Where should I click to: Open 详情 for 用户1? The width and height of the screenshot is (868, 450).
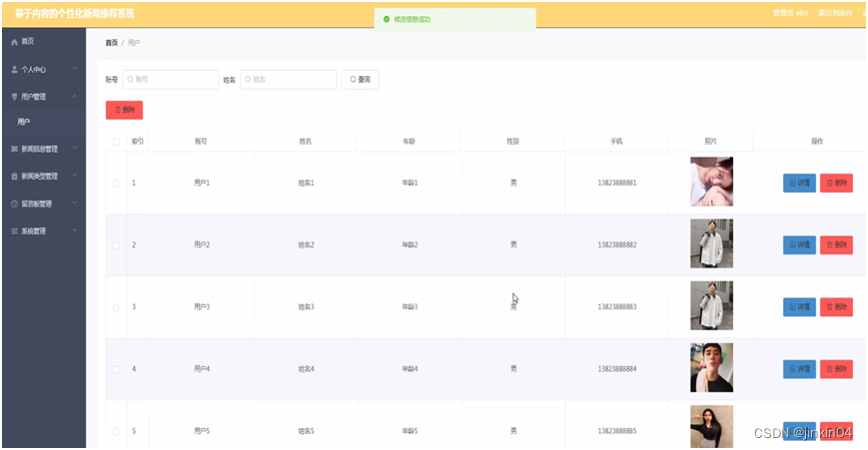pos(799,183)
